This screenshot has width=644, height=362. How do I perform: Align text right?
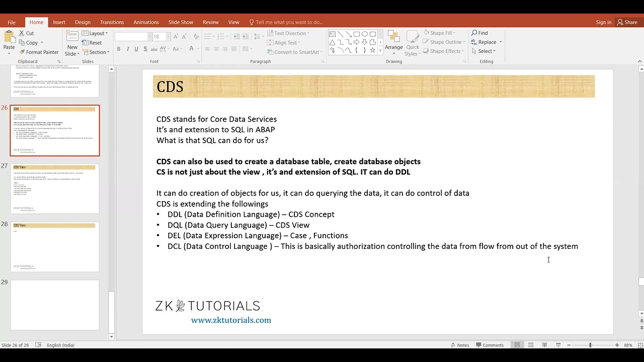(x=225, y=49)
